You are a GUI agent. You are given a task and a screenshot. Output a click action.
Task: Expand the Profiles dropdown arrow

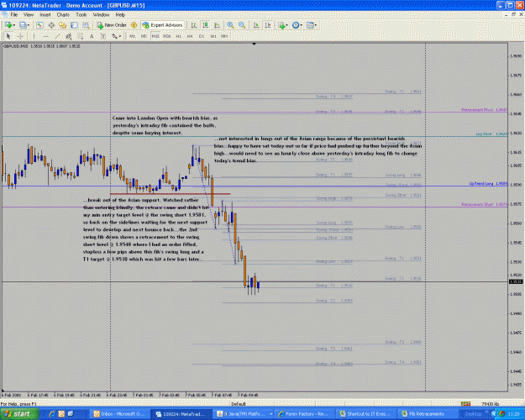tap(29, 25)
